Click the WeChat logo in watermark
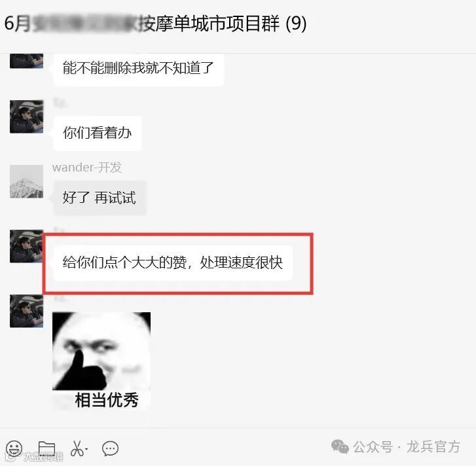 pyautogui.click(x=340, y=446)
